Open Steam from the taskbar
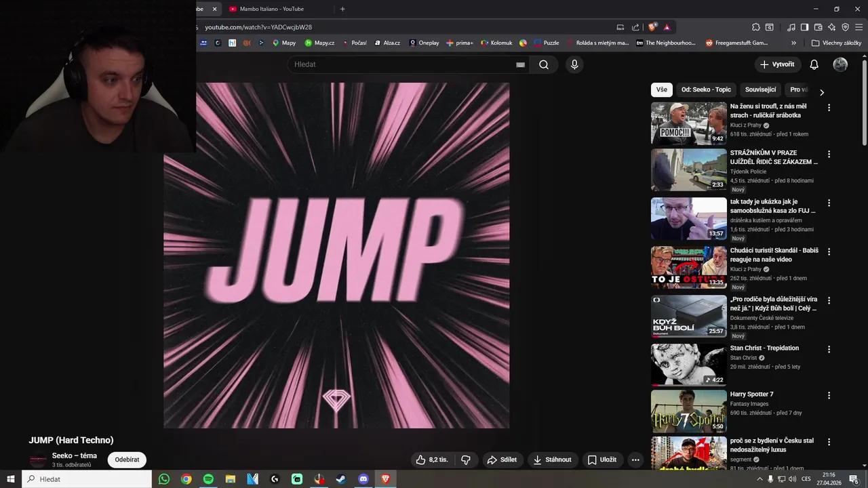Screen dimensions: 868x488 tap(341, 479)
